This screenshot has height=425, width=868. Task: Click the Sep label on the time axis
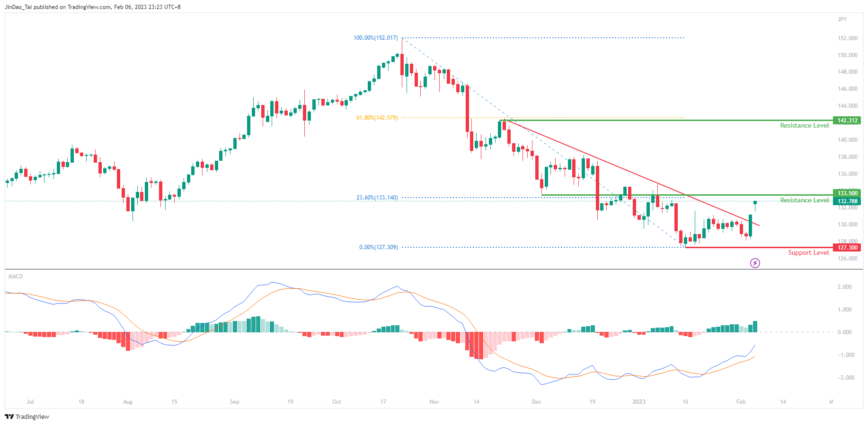coord(234,402)
